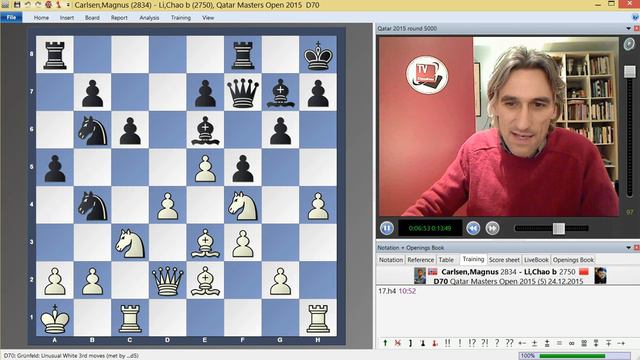
Task: Click the green up-arrow annotation icon
Action: click(x=385, y=343)
